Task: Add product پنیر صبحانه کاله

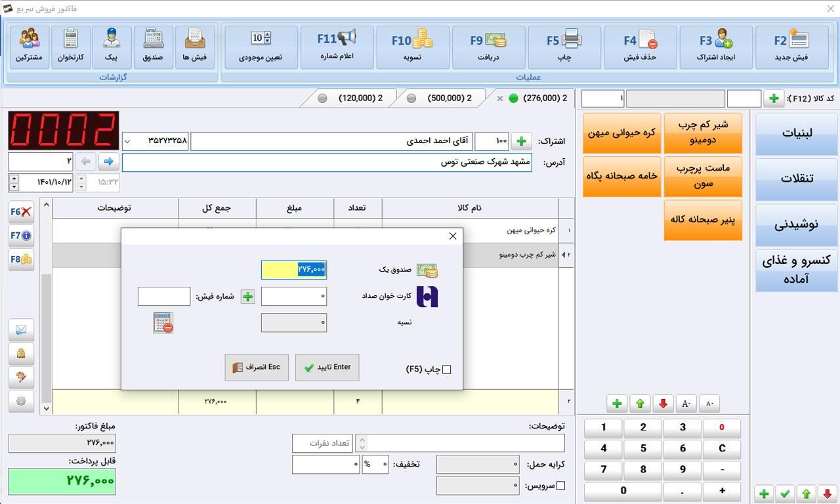Action: [x=703, y=220]
